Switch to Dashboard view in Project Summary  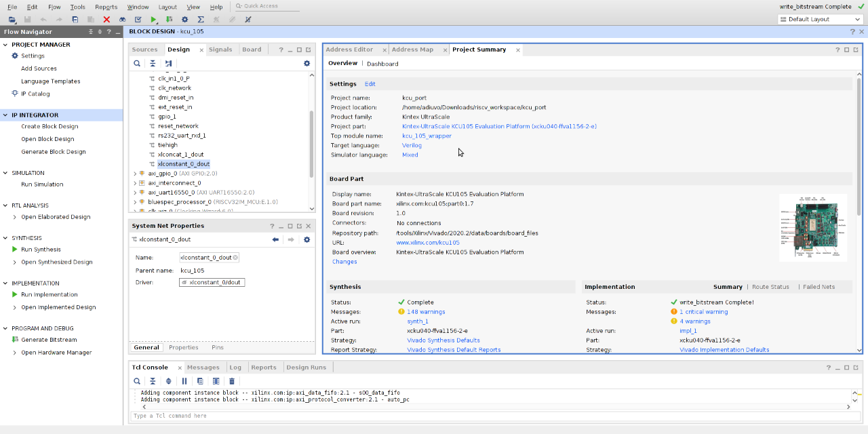pyautogui.click(x=382, y=64)
